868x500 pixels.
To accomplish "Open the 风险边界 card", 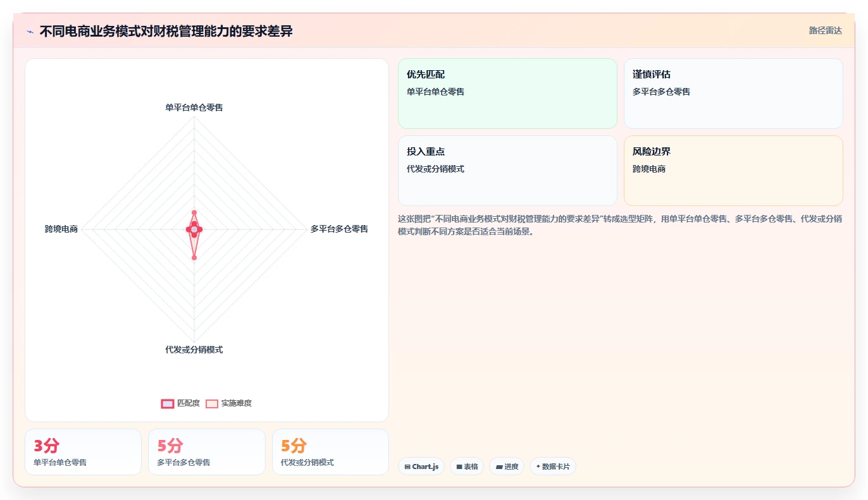I will 733,171.
